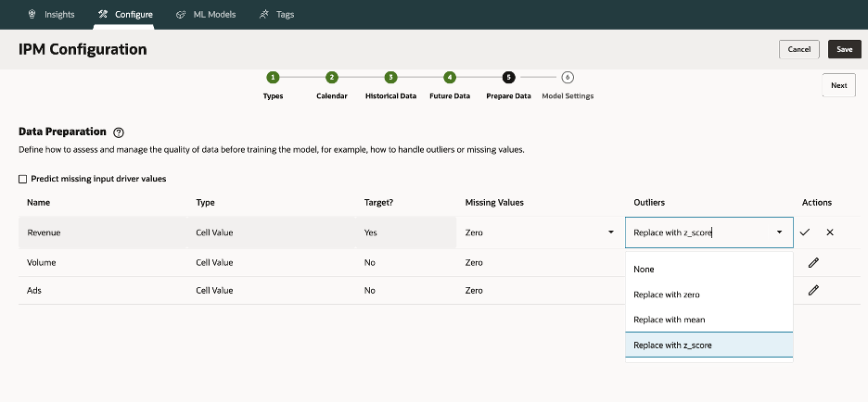Go to step 2 Calendar
The width and height of the screenshot is (868, 402).
(x=332, y=78)
